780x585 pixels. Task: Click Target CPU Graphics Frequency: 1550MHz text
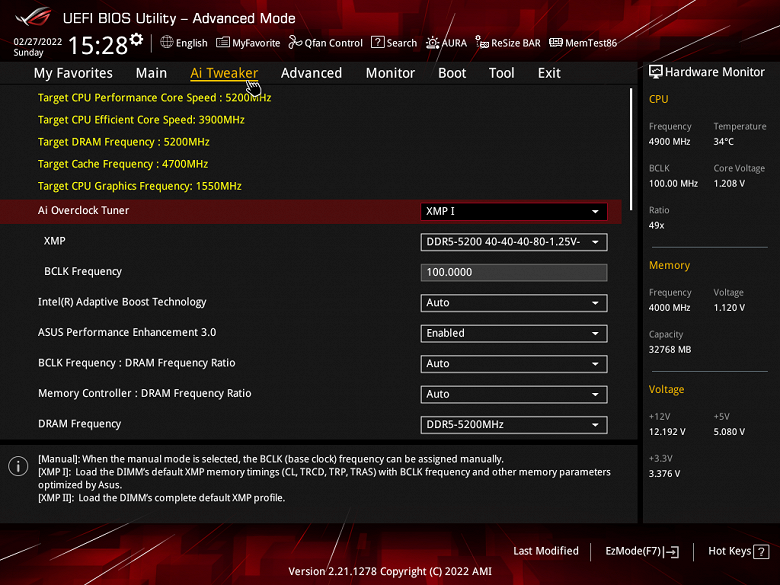[140, 186]
